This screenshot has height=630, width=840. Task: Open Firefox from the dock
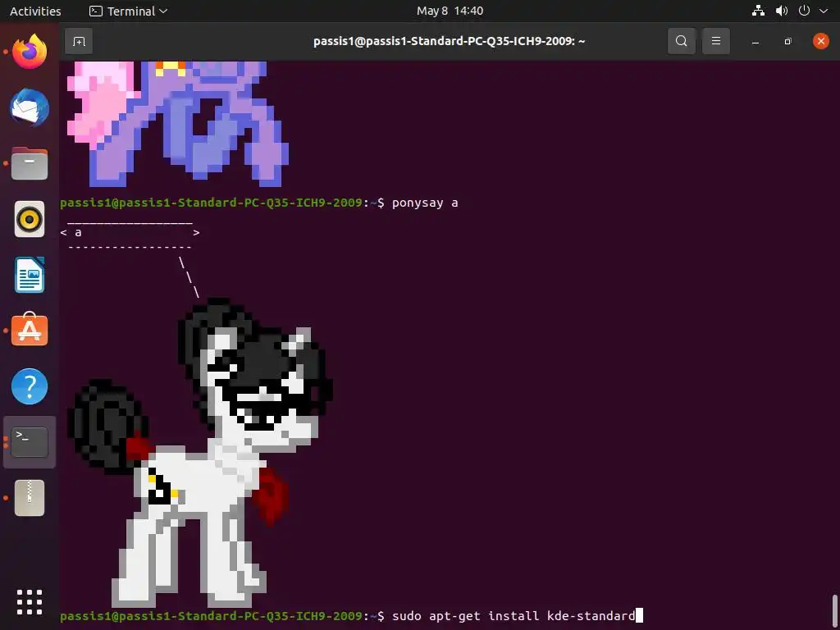pos(30,52)
